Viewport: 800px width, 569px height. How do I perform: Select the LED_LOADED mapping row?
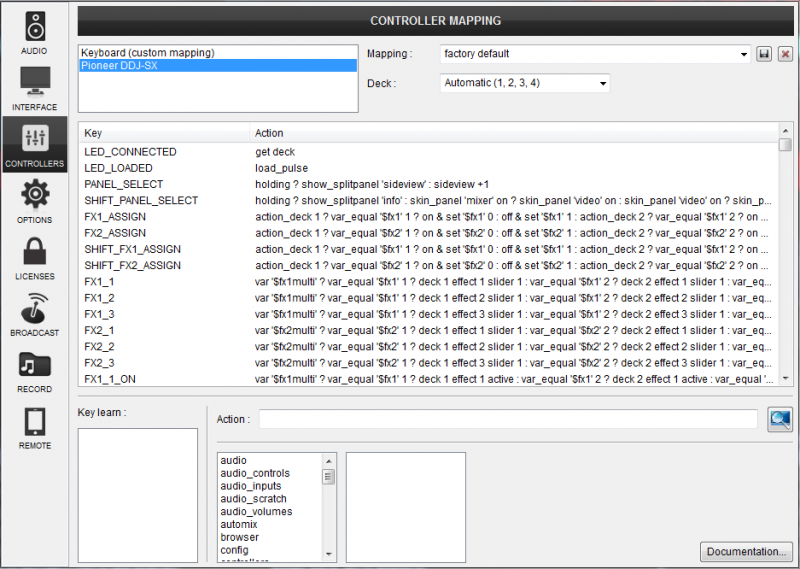[429, 168]
